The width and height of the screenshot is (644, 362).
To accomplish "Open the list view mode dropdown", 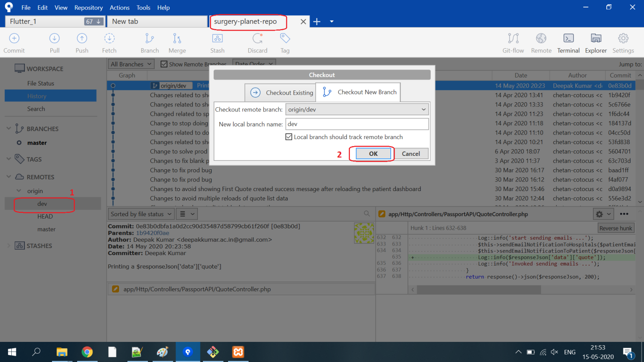I will point(186,214).
